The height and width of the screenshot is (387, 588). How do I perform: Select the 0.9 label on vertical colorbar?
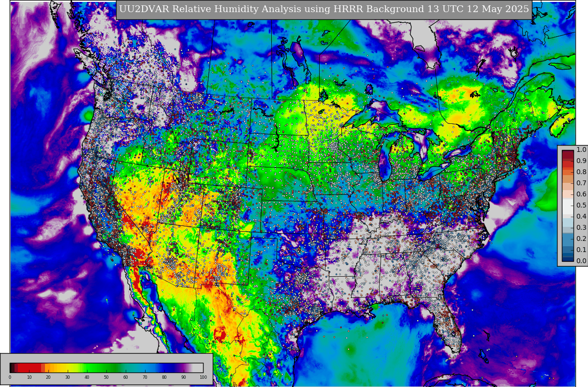coord(581,161)
